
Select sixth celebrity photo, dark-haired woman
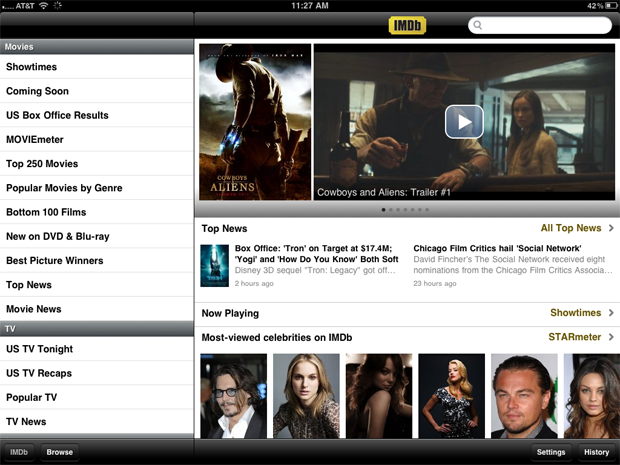[592, 396]
